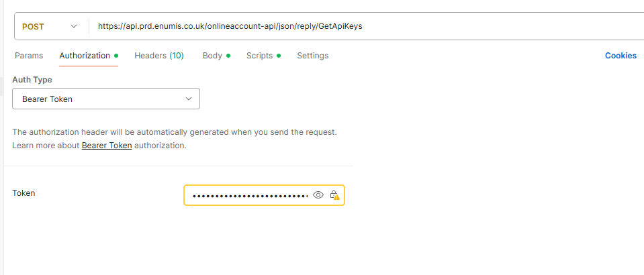Show the Scripts tab

(259, 56)
